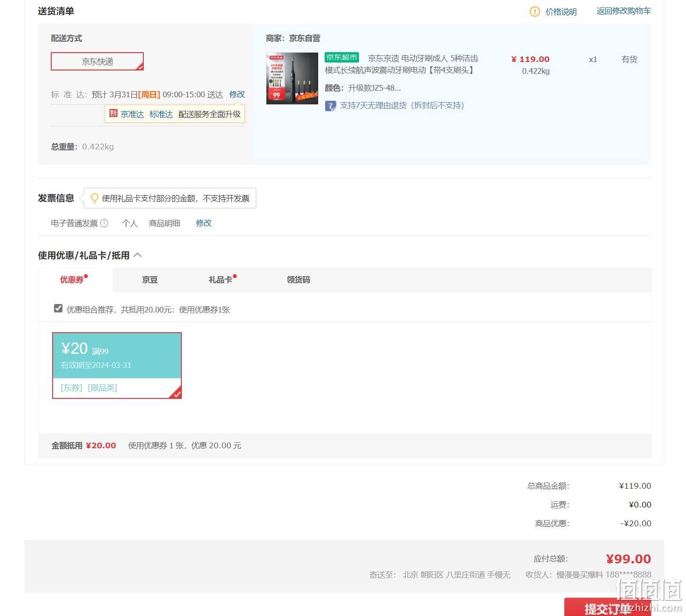Click 修改 next to delivery time
Screen dimensions: 686x616
tap(237, 94)
